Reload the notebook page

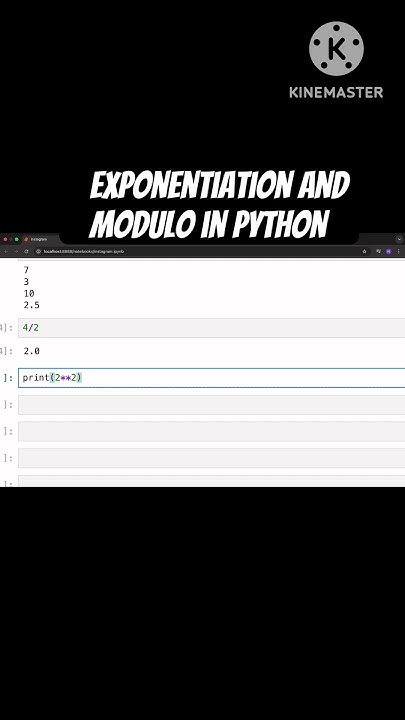(26, 252)
